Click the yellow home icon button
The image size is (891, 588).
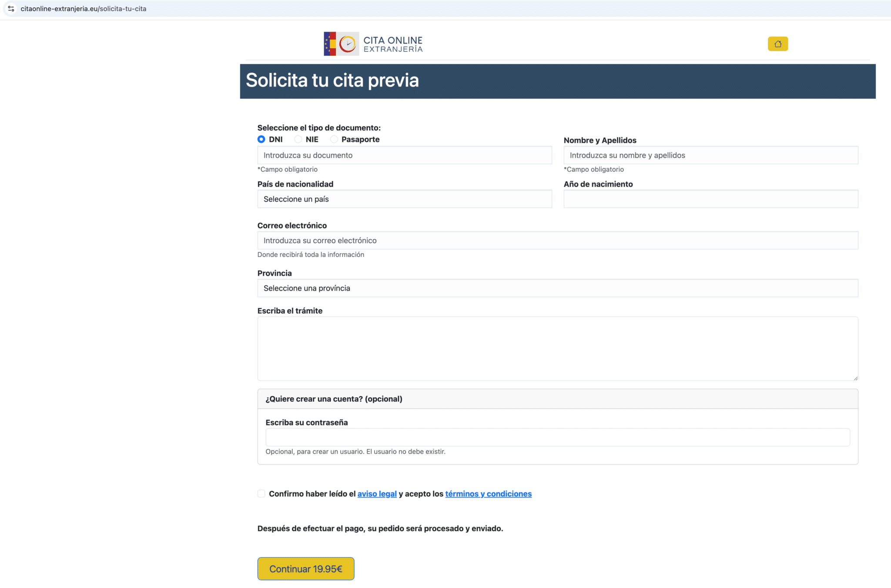click(x=777, y=44)
